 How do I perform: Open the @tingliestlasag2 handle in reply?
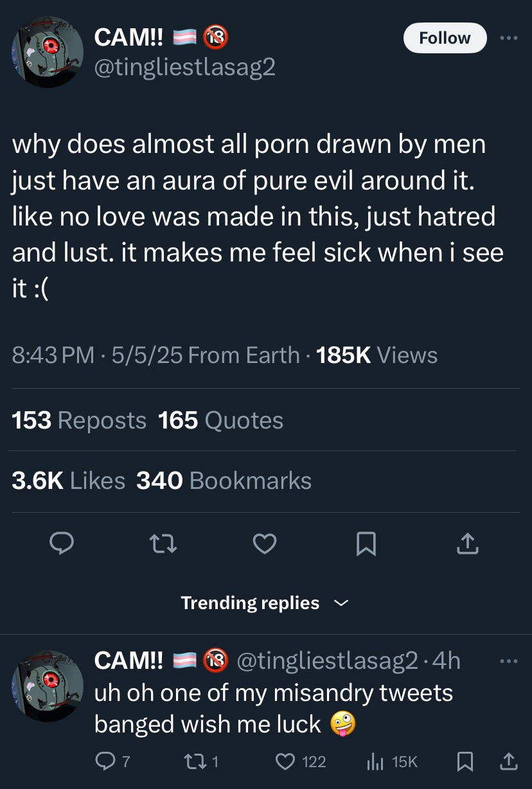tap(328, 660)
